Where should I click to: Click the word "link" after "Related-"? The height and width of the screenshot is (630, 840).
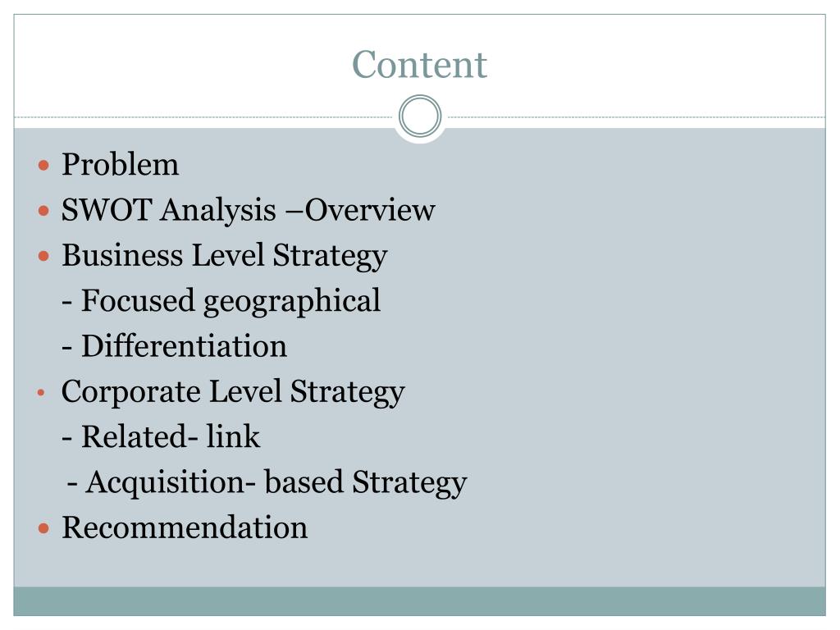pos(233,436)
